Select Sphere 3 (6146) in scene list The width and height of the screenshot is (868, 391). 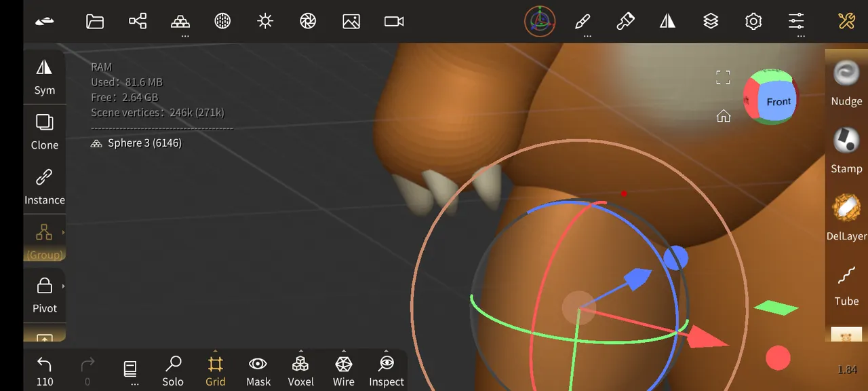point(136,143)
